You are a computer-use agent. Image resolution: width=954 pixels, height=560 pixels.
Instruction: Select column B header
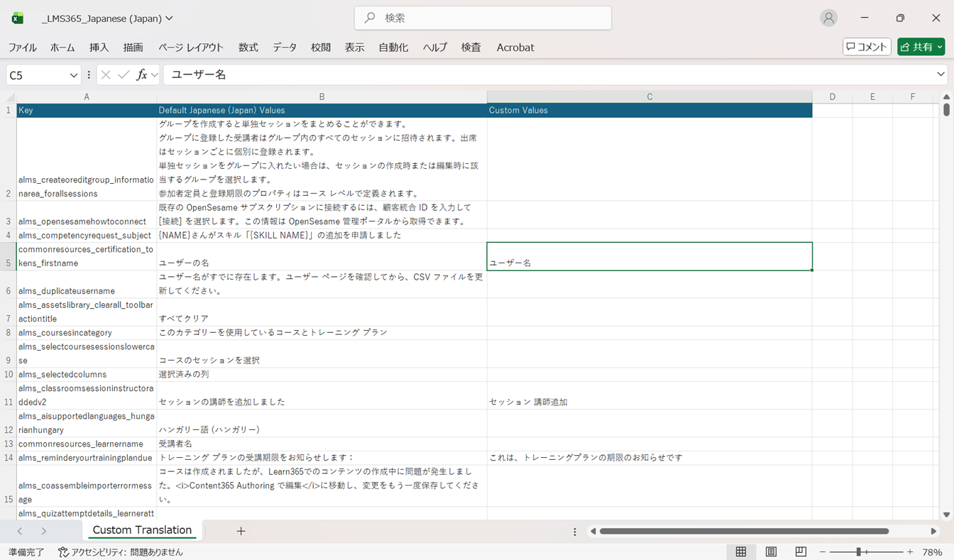pyautogui.click(x=322, y=97)
